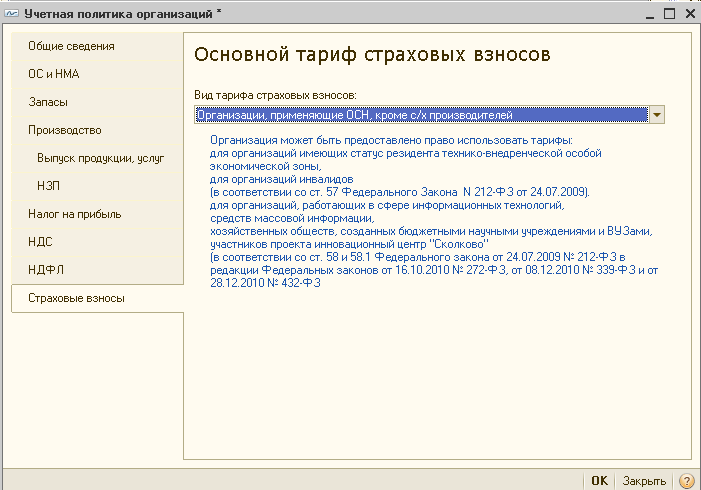Click the text 'средств массовой информации,'
Image resolution: width=701 pixels, height=490 pixels.
pyautogui.click(x=292, y=218)
